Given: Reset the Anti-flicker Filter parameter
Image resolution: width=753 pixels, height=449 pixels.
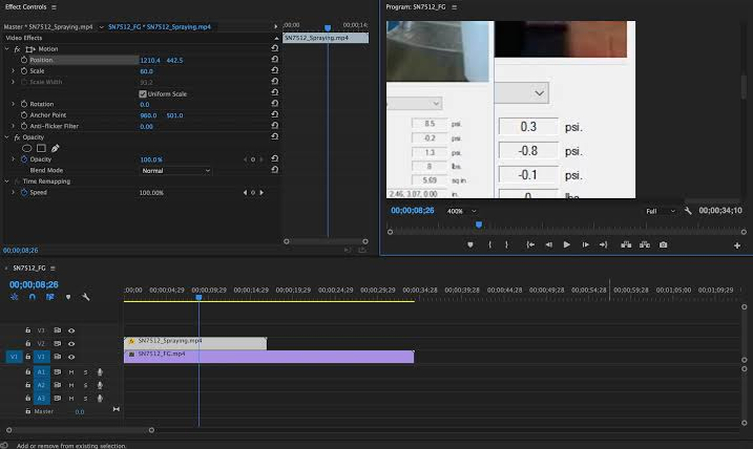Looking at the screenshot, I should point(275,125).
